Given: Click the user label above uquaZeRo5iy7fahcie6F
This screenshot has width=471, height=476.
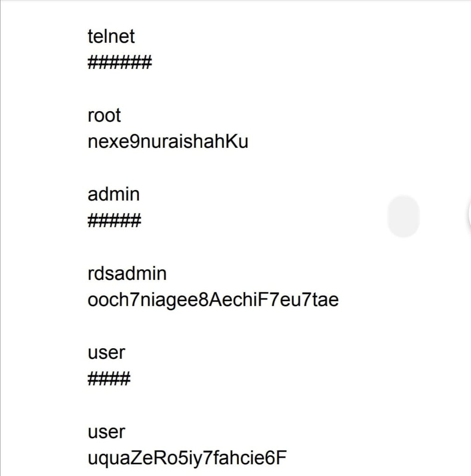Looking at the screenshot, I should coord(106,432).
